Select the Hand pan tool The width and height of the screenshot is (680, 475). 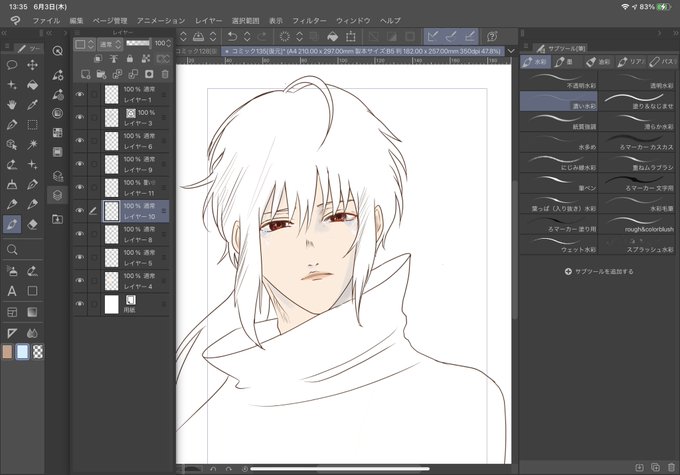12,105
